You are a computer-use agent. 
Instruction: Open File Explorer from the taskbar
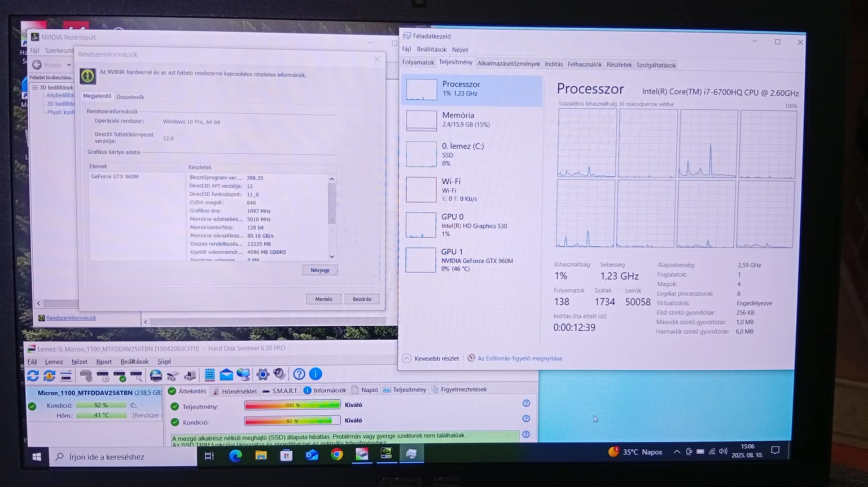261,455
